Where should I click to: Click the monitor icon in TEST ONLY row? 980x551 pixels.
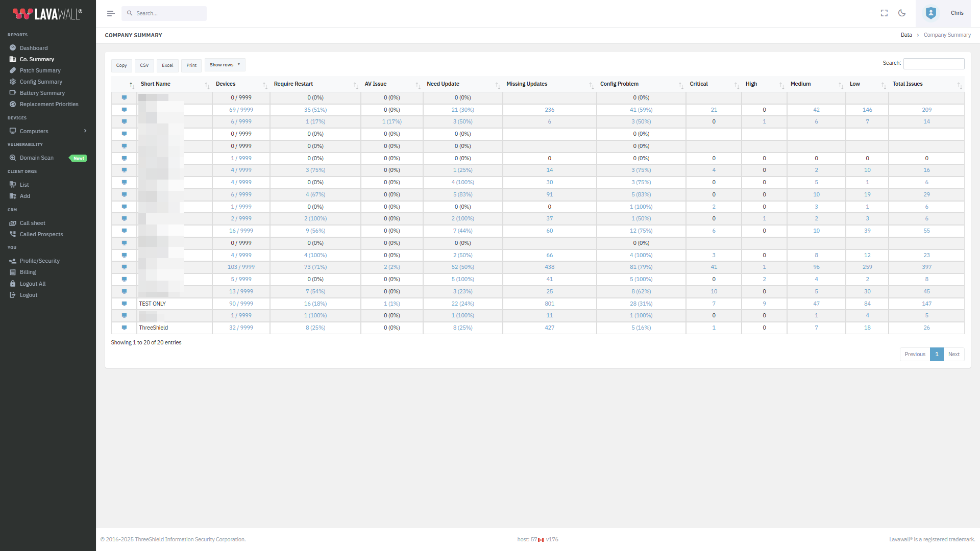pyautogui.click(x=124, y=304)
